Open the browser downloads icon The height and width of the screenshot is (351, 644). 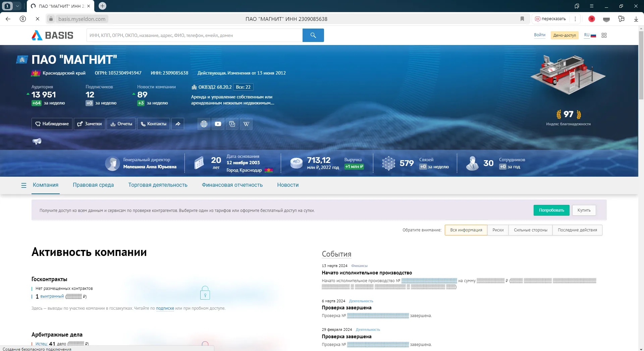tap(636, 19)
